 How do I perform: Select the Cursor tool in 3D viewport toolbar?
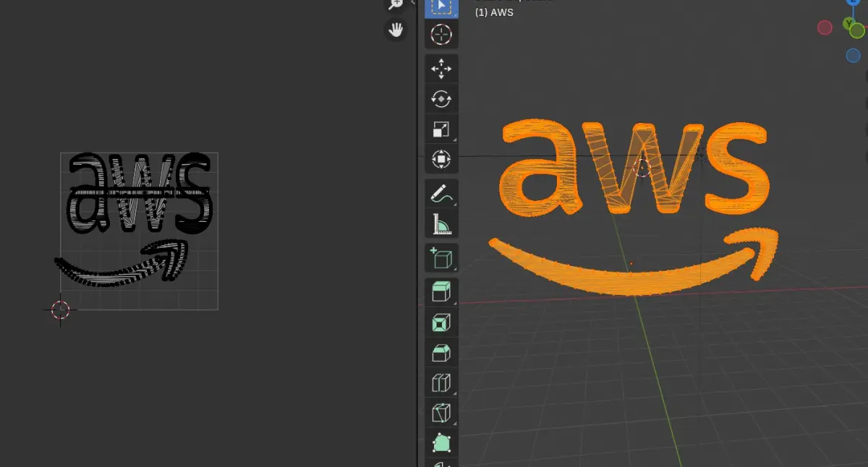(x=441, y=34)
